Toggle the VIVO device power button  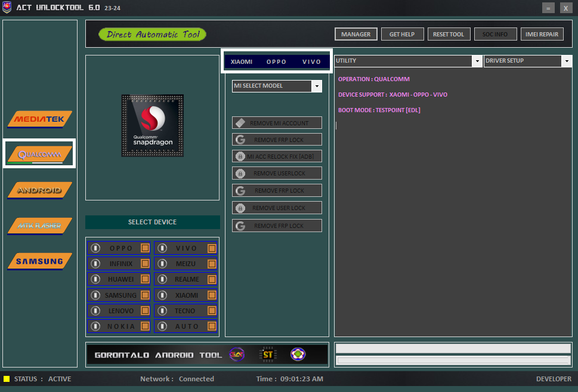pyautogui.click(x=162, y=248)
